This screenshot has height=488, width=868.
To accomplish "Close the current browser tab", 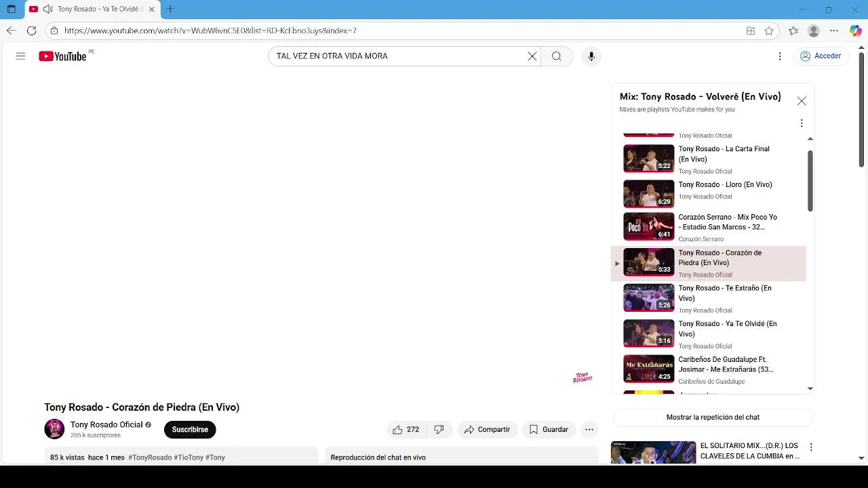I will point(152,9).
